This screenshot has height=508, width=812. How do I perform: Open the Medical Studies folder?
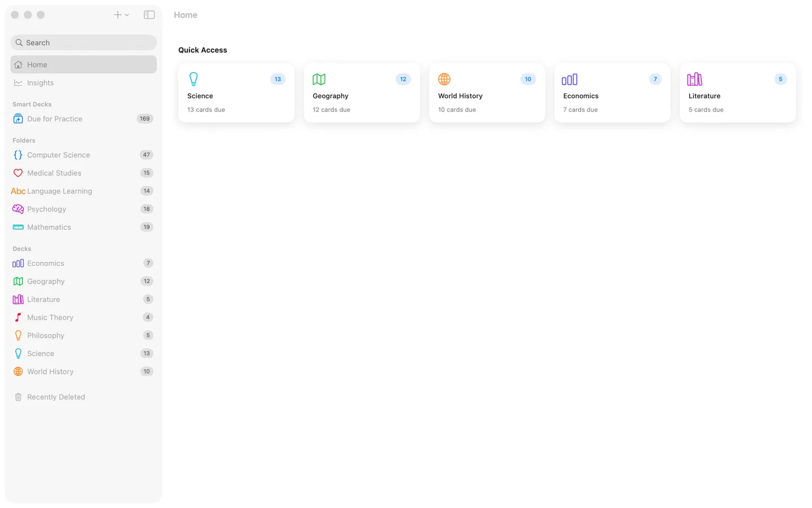[x=83, y=173]
